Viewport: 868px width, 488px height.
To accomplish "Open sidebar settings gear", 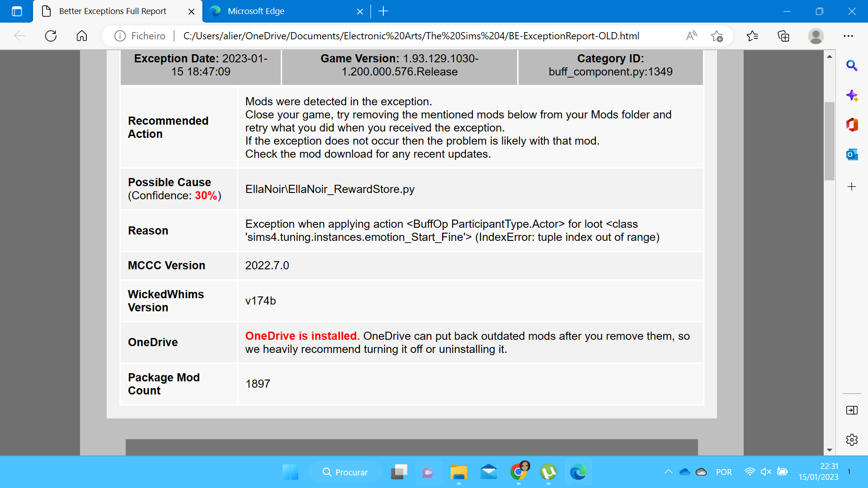I will pyautogui.click(x=852, y=440).
